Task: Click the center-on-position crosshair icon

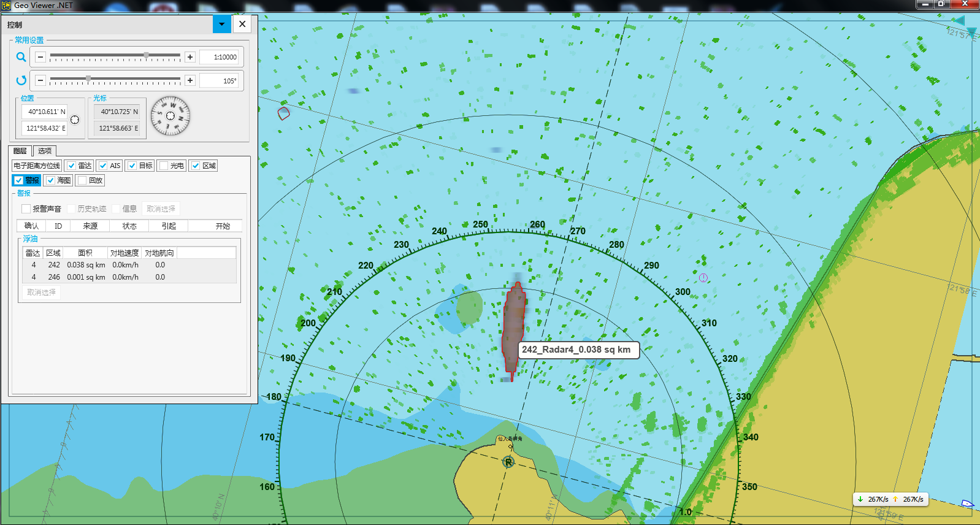Action: pyautogui.click(x=75, y=120)
